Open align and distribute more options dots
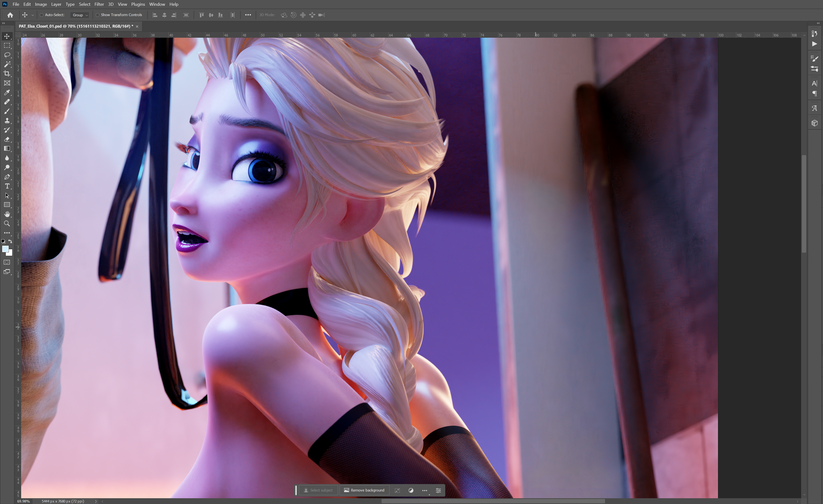 248,15
